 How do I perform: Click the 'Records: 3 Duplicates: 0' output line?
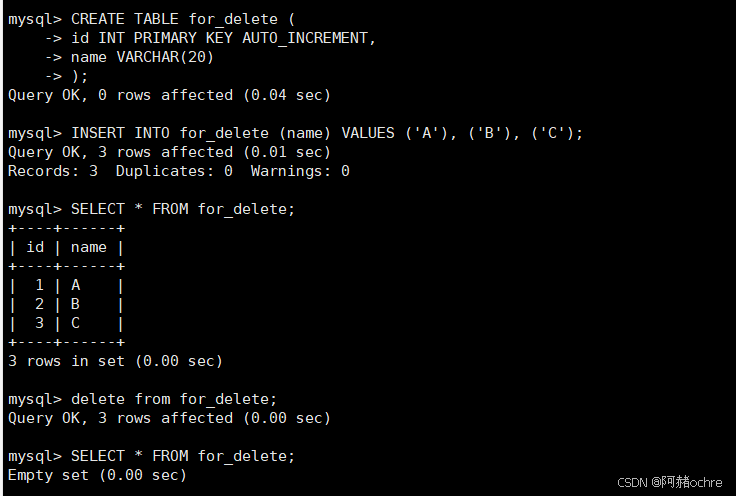coord(178,171)
